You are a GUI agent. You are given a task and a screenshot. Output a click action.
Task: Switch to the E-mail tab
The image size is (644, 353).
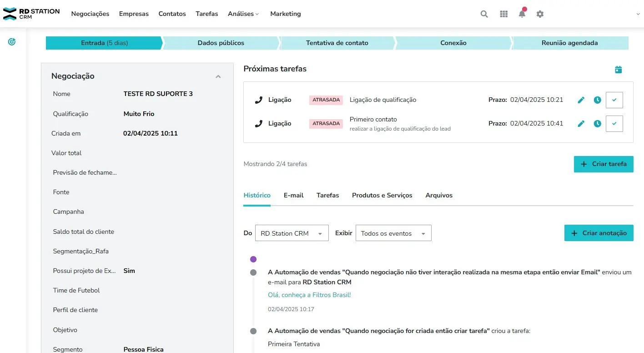click(293, 195)
